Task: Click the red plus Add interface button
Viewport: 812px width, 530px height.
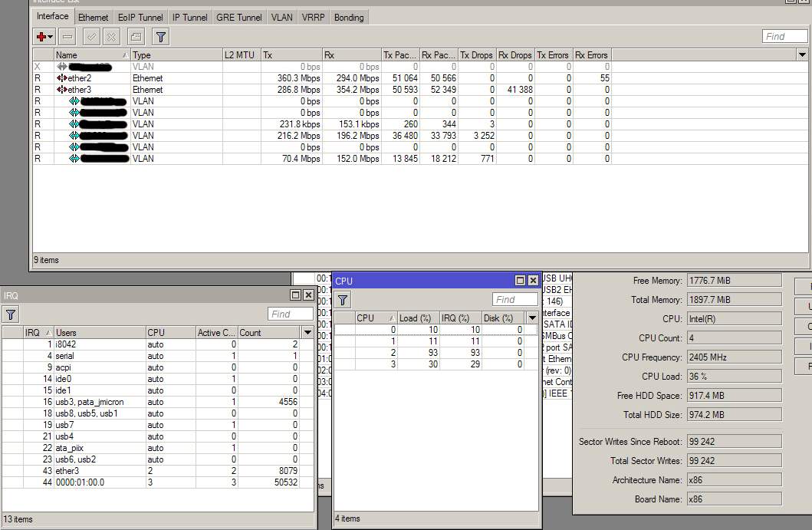Action: coord(41,36)
